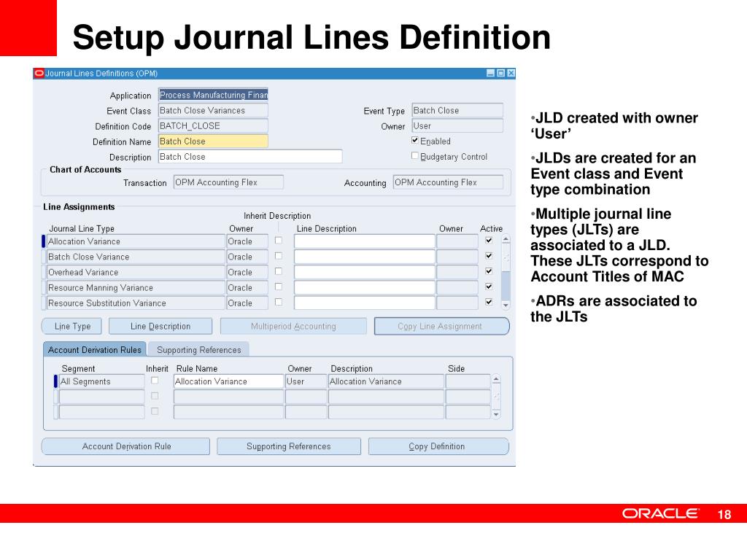Click the Line Type button

pyautogui.click(x=72, y=326)
